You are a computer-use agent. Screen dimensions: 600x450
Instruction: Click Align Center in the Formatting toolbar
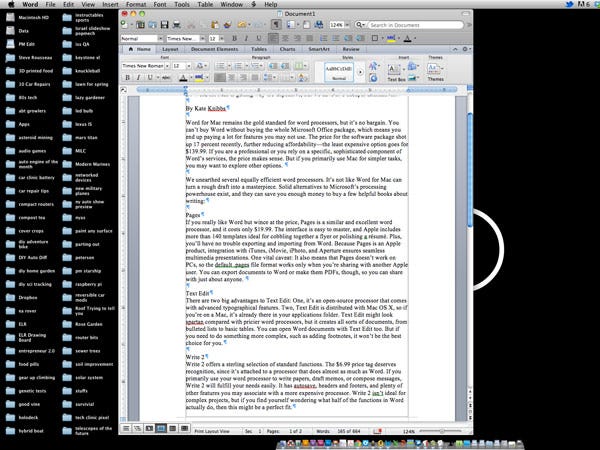click(285, 38)
